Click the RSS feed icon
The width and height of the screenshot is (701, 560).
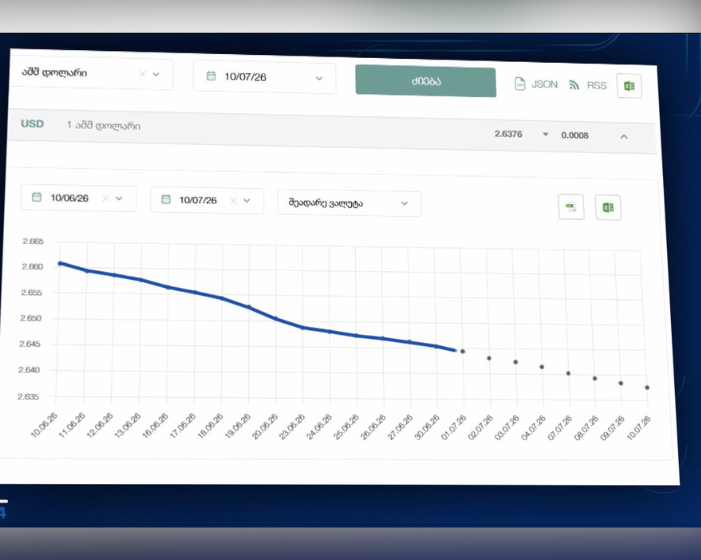574,84
